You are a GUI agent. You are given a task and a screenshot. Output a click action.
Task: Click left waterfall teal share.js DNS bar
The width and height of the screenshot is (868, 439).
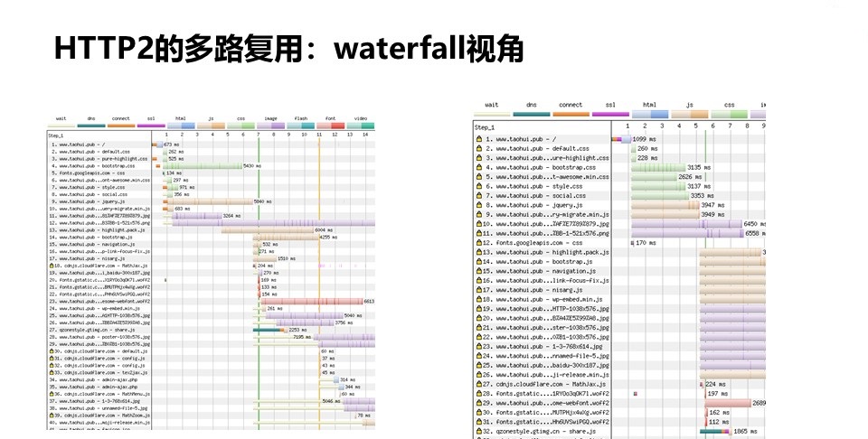(266, 330)
